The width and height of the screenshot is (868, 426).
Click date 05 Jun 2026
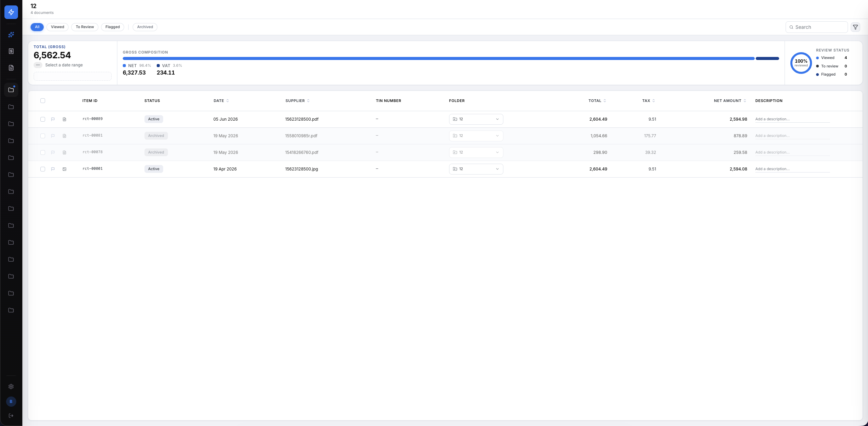click(225, 119)
